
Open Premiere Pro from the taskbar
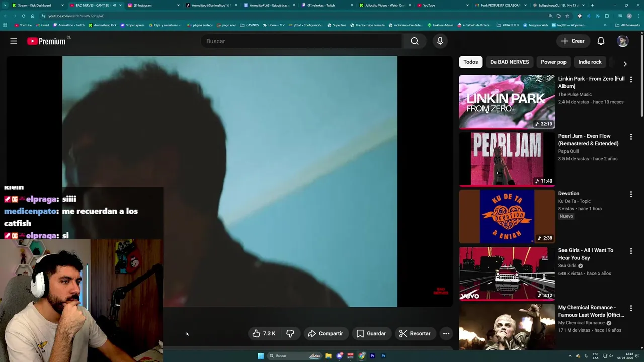pos(372,356)
